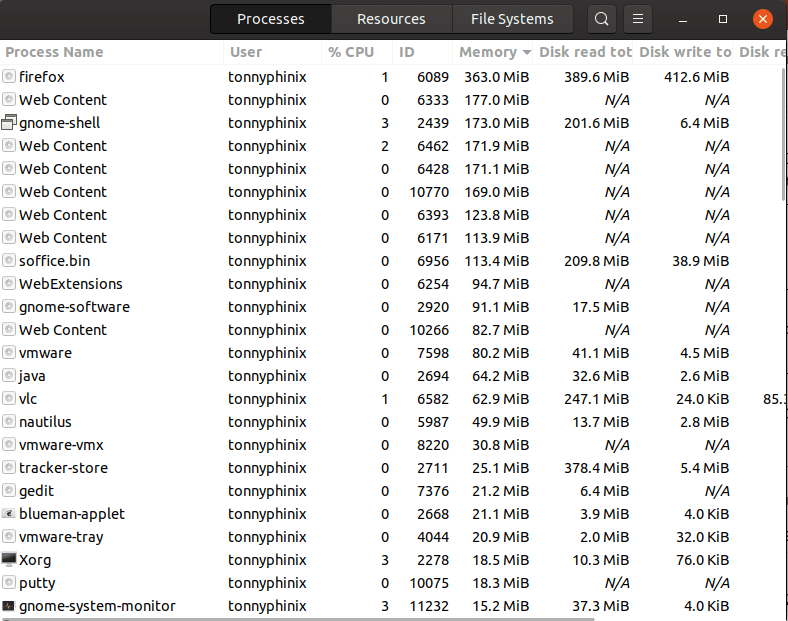This screenshot has height=621, width=788.
Task: Click the soffice.bin process icon
Action: coord(9,260)
